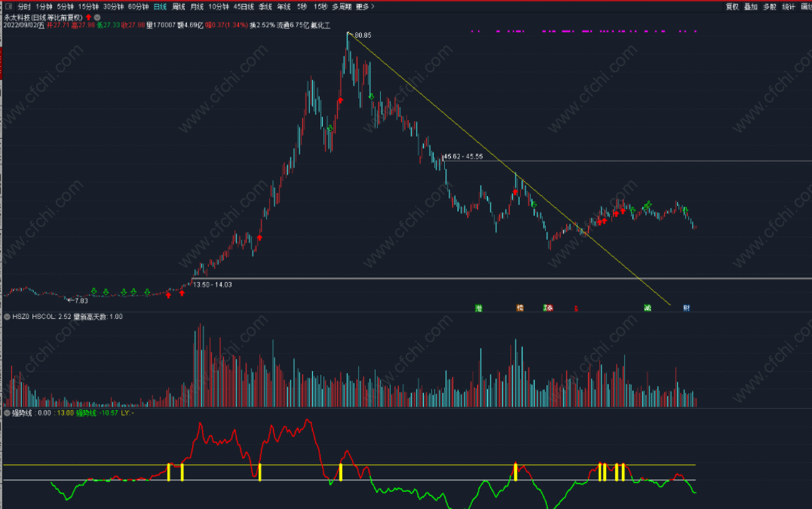Switch to 季线 quarterly chart
The width and height of the screenshot is (812, 509).
(265, 7)
